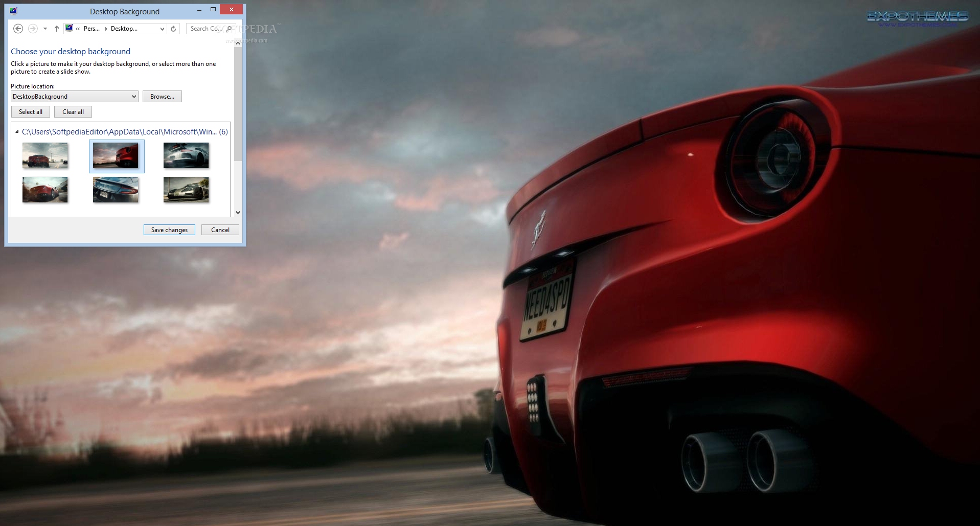Minimize the Desktop Background window
This screenshot has height=526, width=980.
(199, 10)
